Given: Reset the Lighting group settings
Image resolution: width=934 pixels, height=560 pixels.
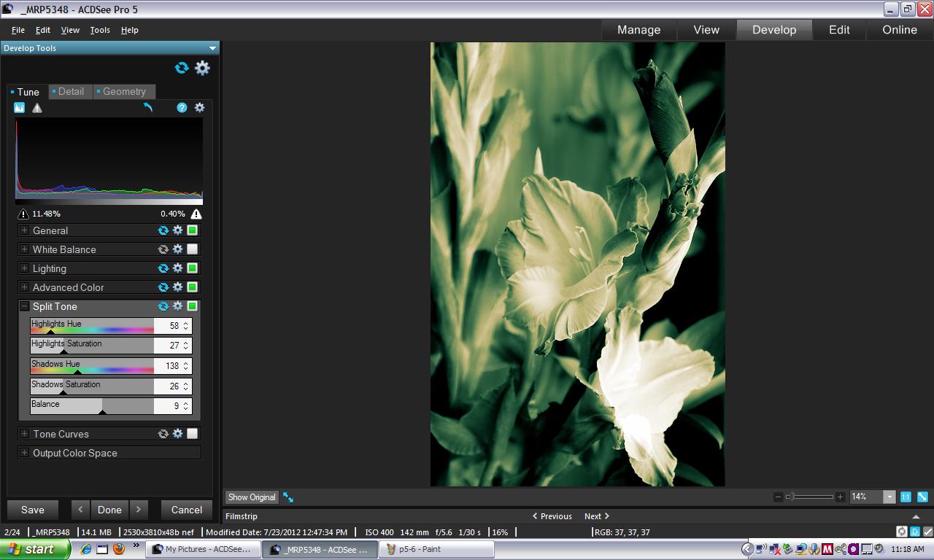Looking at the screenshot, I should tap(163, 268).
